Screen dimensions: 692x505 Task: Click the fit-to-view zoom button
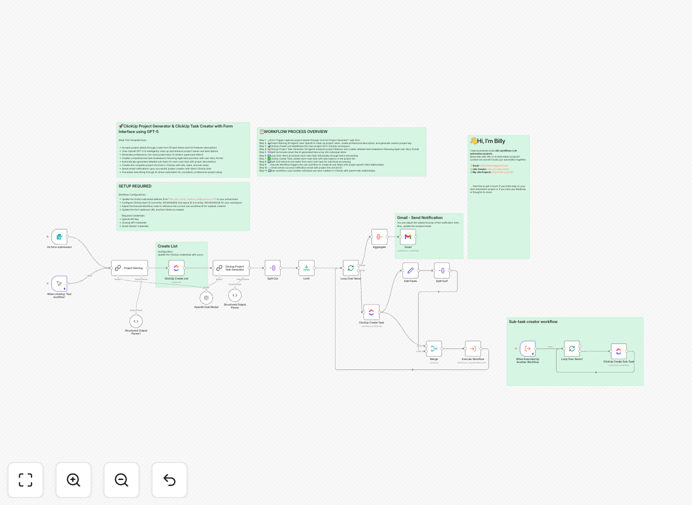pos(26,480)
